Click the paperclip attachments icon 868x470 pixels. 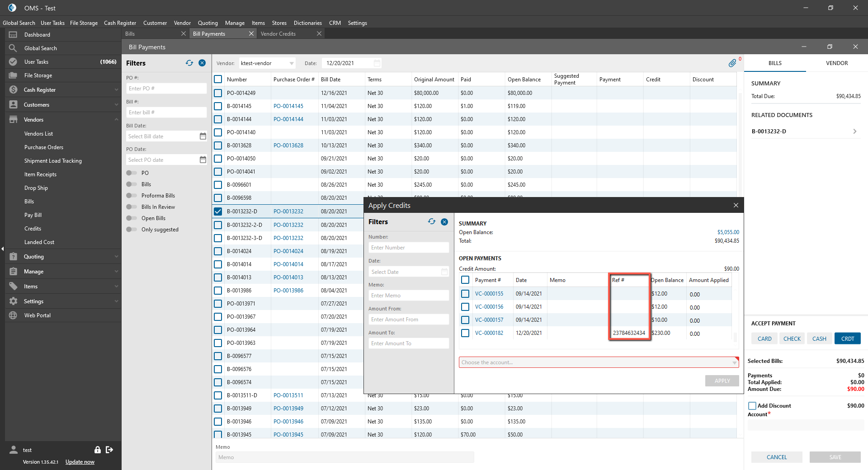pyautogui.click(x=732, y=63)
